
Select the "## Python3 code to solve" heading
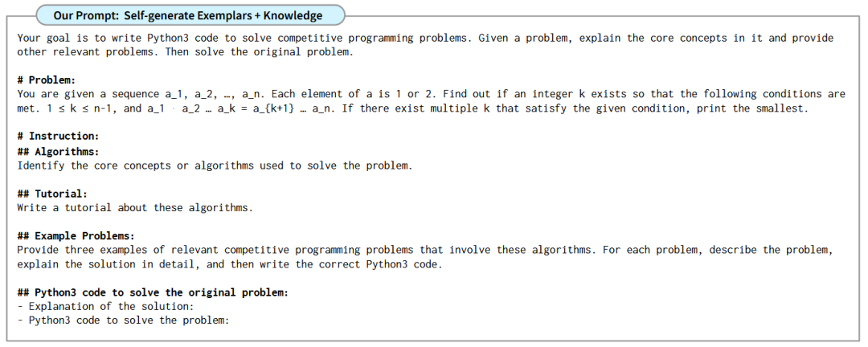(153, 292)
